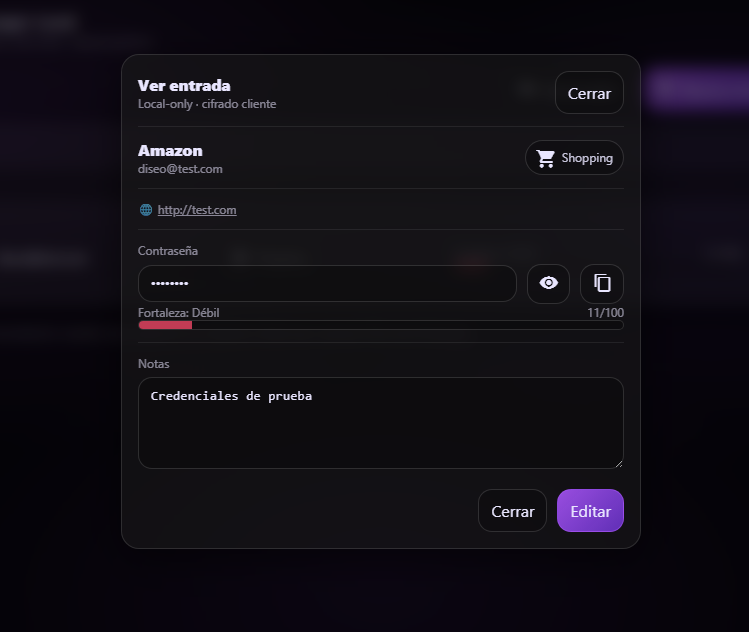Click the globe icon beside the URL
749x632 pixels.
tap(146, 210)
